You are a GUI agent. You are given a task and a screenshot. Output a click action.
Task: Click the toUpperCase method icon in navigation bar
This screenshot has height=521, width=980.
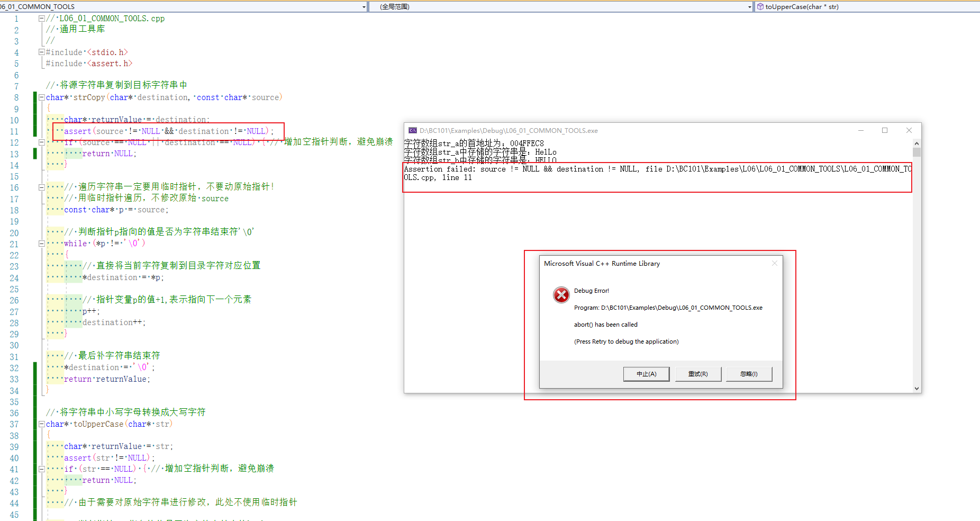760,6
